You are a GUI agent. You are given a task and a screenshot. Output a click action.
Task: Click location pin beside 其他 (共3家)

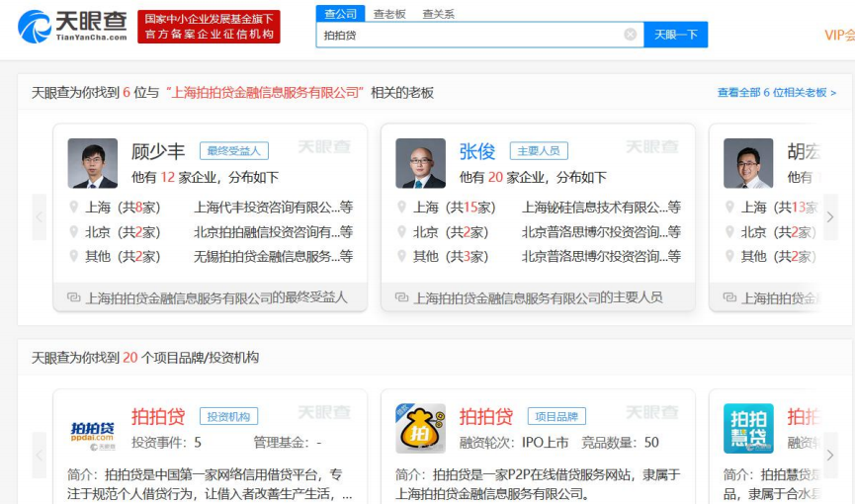(x=402, y=256)
